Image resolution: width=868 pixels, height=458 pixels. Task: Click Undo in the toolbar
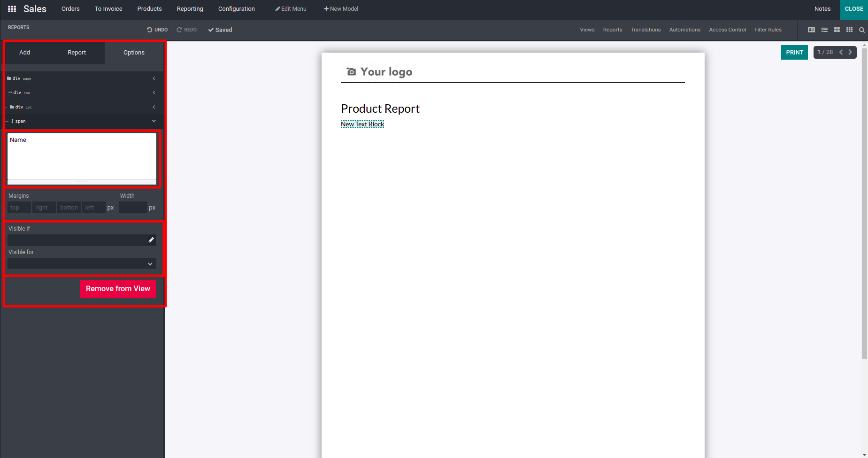click(x=157, y=30)
